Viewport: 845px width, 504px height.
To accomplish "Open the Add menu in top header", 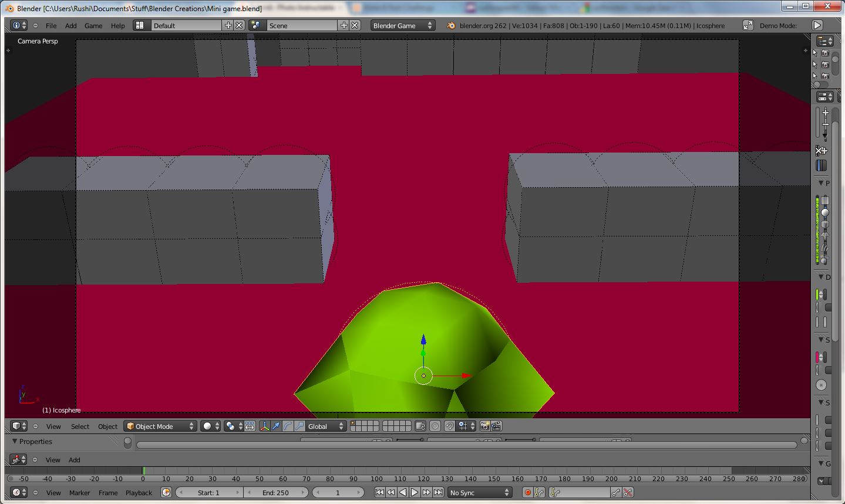I will click(70, 26).
